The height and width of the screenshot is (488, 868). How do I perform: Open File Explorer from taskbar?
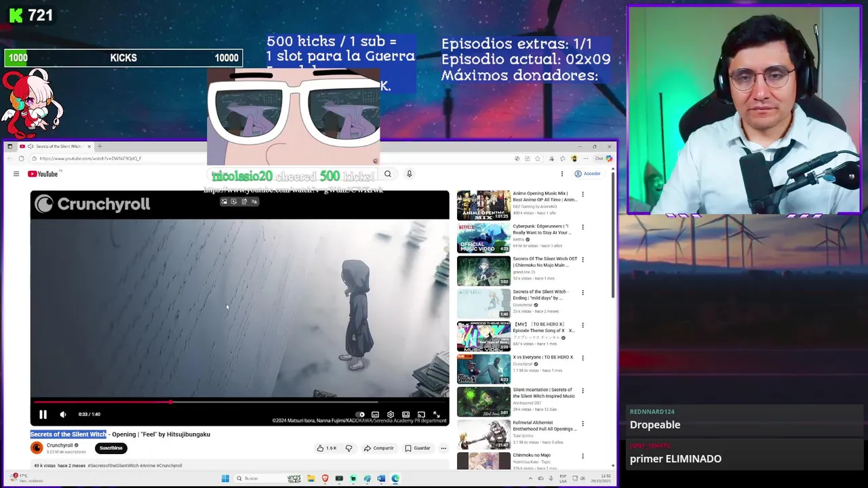pyautogui.click(x=311, y=479)
